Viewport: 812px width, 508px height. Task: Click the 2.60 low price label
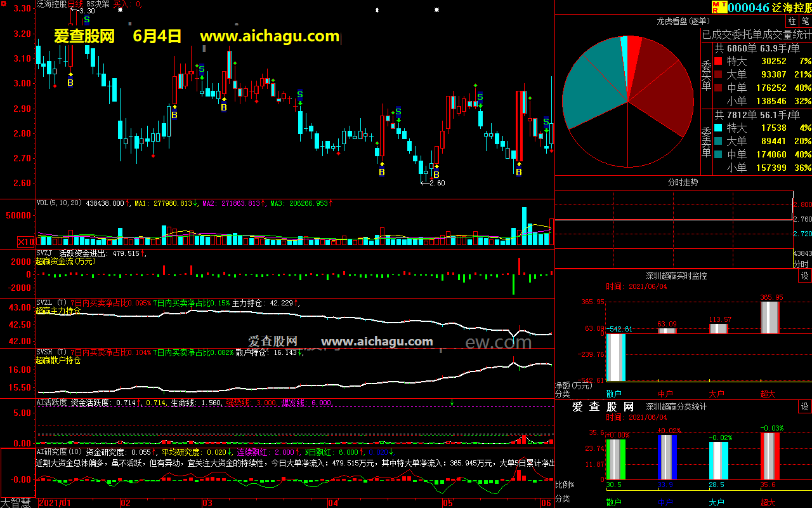[436, 183]
